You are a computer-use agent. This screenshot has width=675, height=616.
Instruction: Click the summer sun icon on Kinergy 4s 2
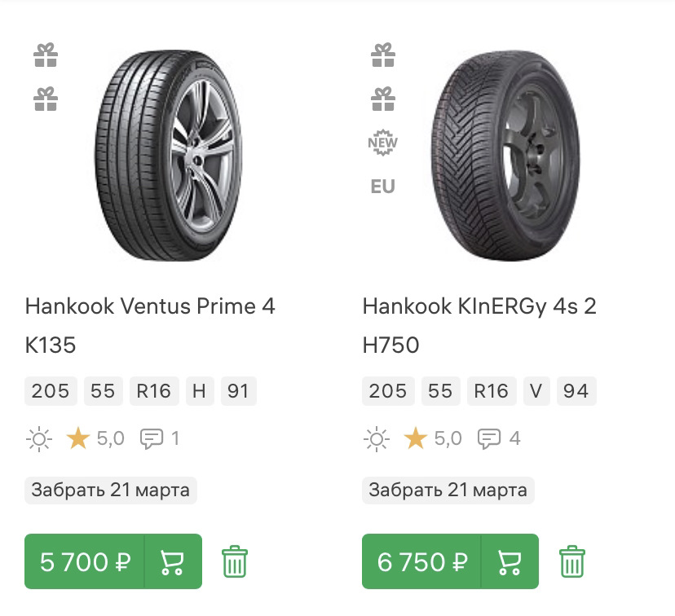click(x=376, y=439)
